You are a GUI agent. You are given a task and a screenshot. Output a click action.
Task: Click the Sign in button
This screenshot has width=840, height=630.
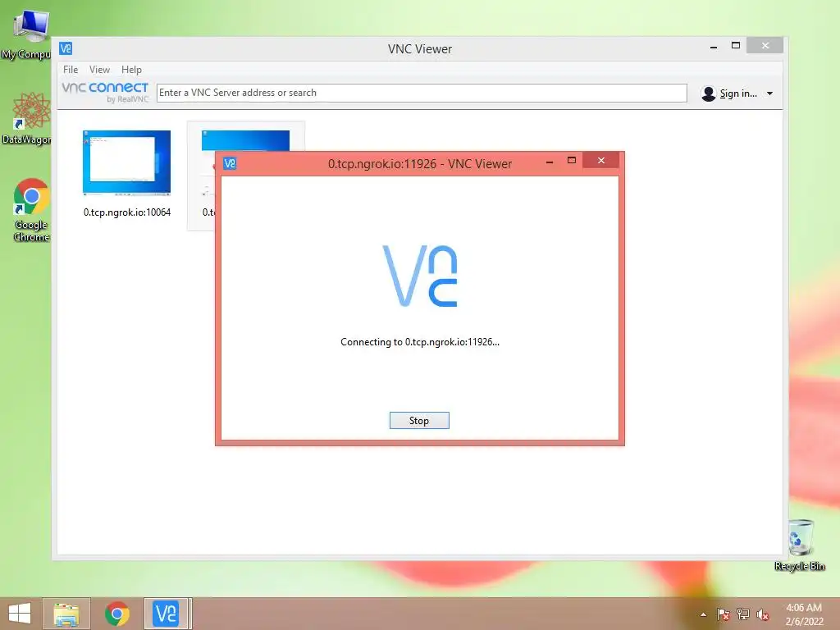(737, 94)
